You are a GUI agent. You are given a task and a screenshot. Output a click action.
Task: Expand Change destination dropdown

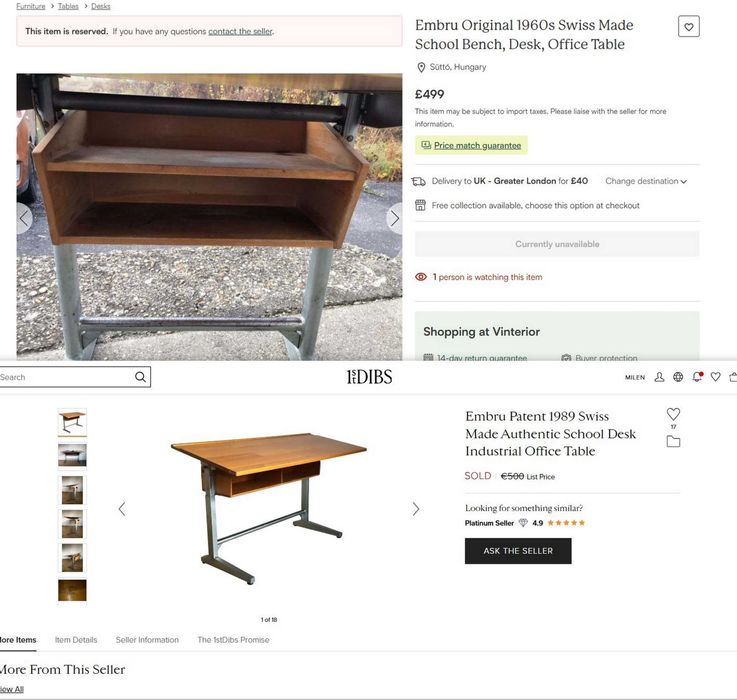point(646,181)
